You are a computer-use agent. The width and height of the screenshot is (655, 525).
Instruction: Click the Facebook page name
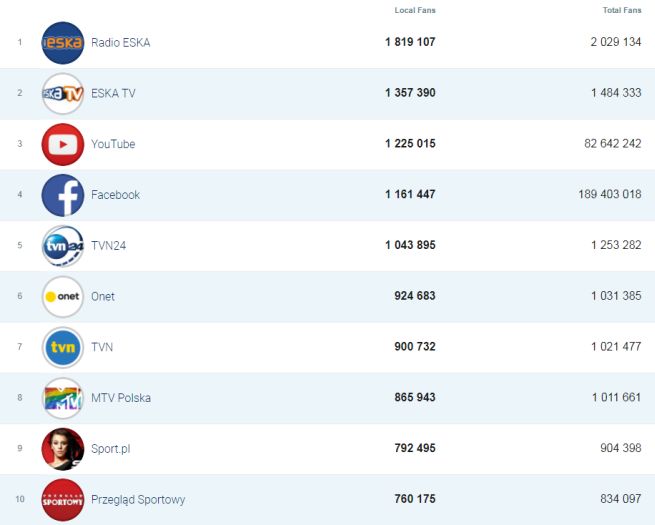coord(115,195)
